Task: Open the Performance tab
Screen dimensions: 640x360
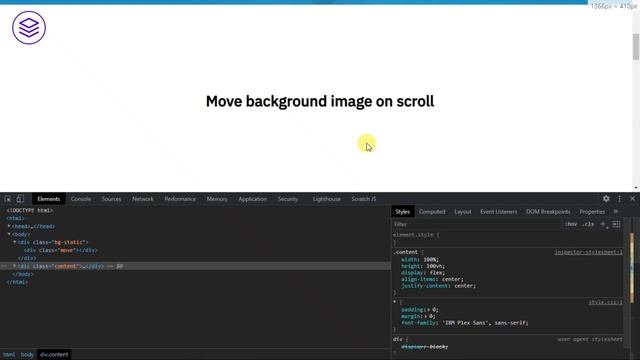Action: point(180,199)
